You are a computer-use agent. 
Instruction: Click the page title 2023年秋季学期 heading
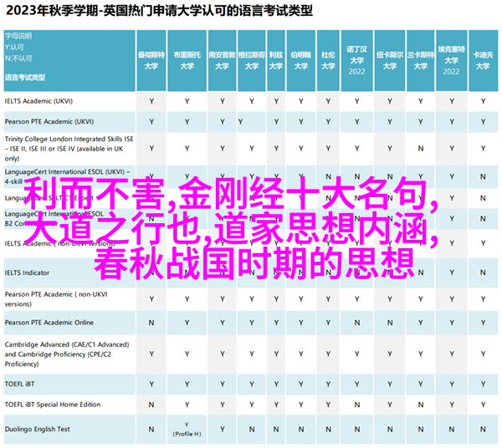coord(160,11)
